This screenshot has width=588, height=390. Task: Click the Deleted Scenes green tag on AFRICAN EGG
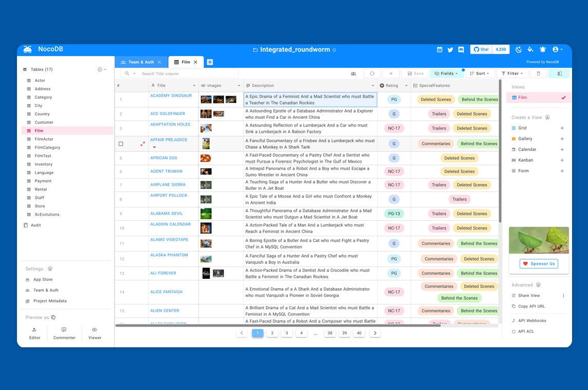(x=459, y=158)
